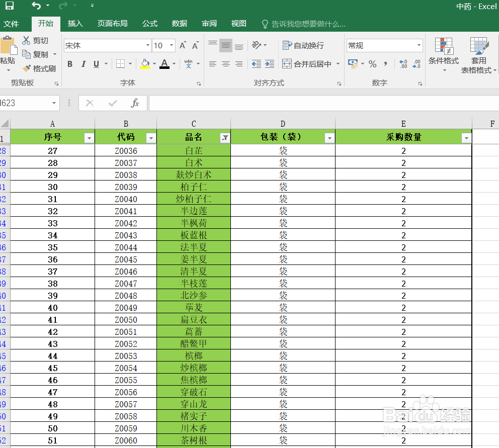Click 合并后居中 merge and center
Screen dimensions: 499x448
coord(307,64)
